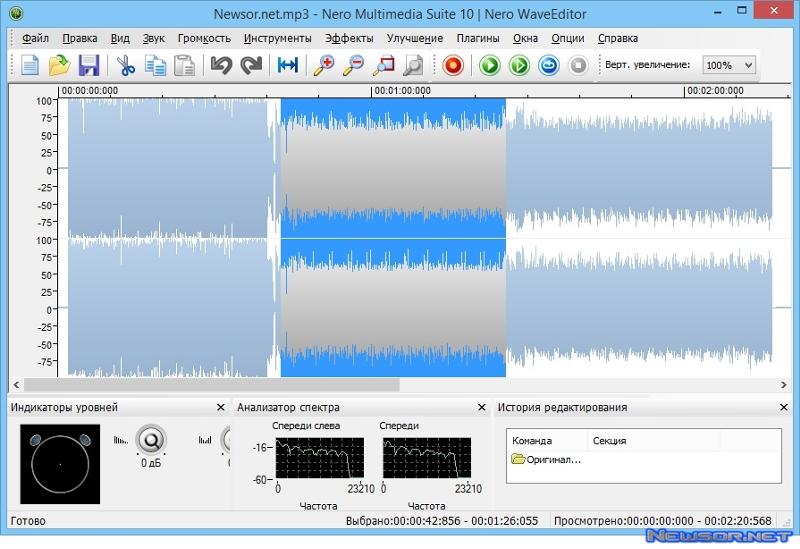
Task: Click the first green Play button
Action: [489, 66]
